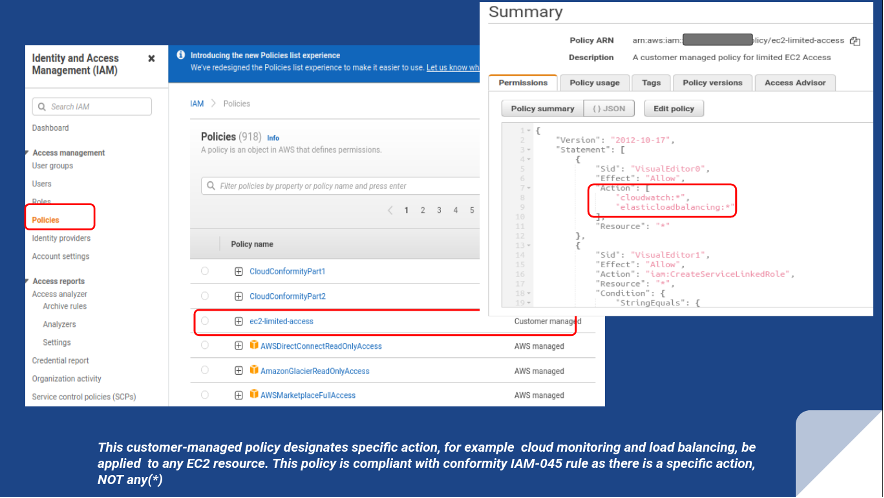
Task: Click the search magnifier in Search IAM
Action: pos(41,106)
